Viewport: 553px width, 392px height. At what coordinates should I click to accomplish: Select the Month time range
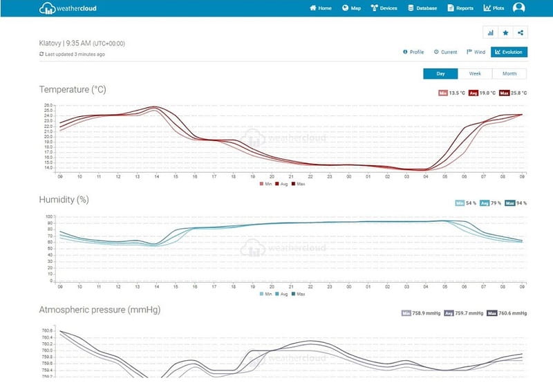[509, 73]
